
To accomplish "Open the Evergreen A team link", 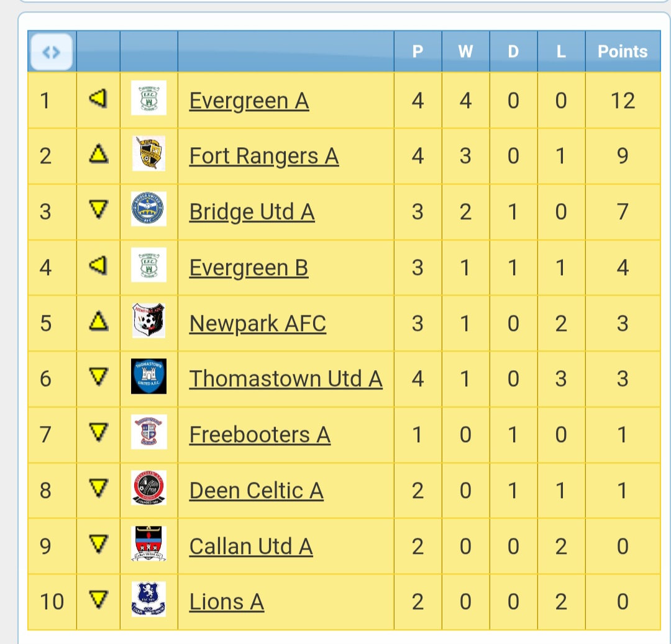I will 249,101.
